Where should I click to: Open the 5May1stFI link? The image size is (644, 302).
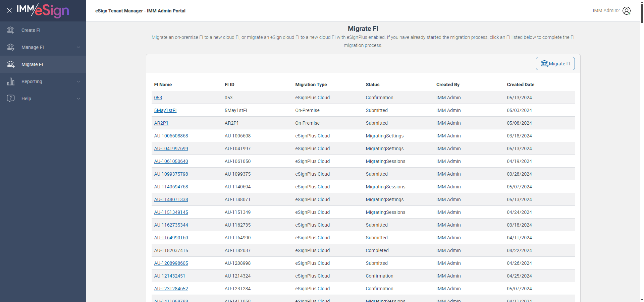point(165,110)
